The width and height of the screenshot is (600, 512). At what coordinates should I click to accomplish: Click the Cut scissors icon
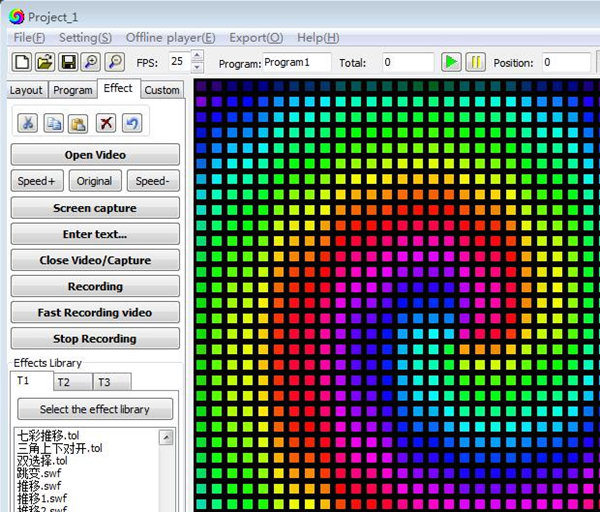click(28, 123)
